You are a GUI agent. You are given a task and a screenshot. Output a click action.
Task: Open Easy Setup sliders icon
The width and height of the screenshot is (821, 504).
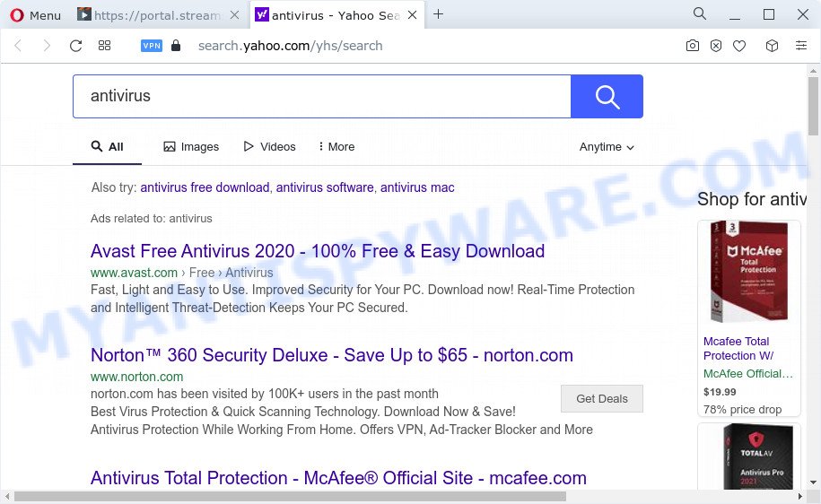(x=801, y=46)
